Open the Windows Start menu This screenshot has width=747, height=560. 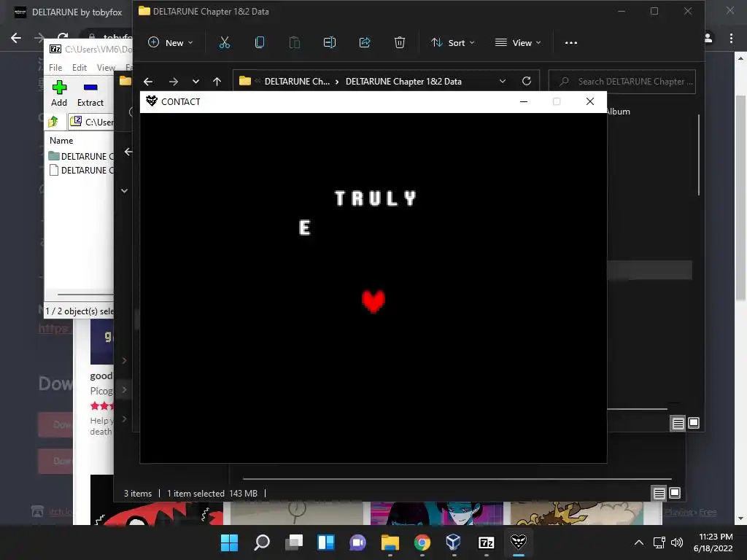click(x=229, y=542)
